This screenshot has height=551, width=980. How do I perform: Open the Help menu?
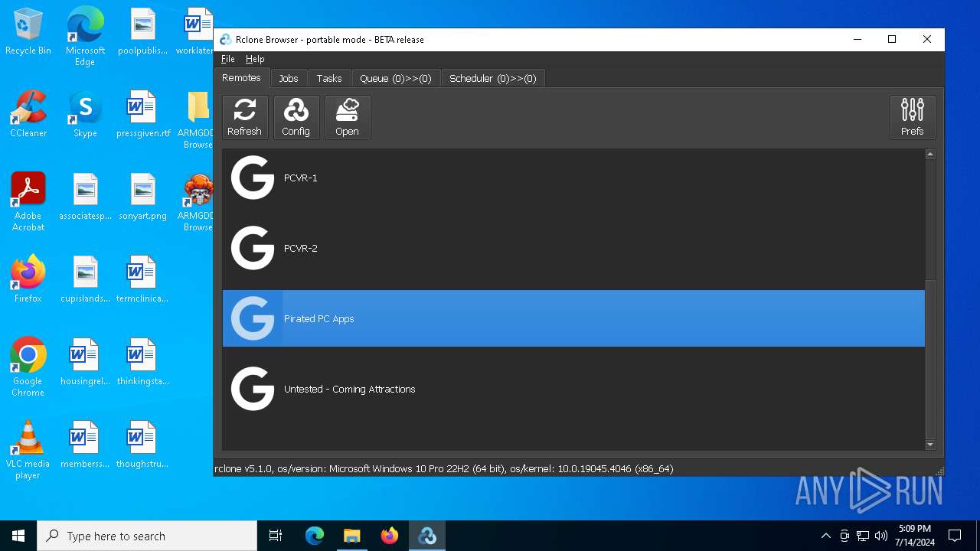255,59
